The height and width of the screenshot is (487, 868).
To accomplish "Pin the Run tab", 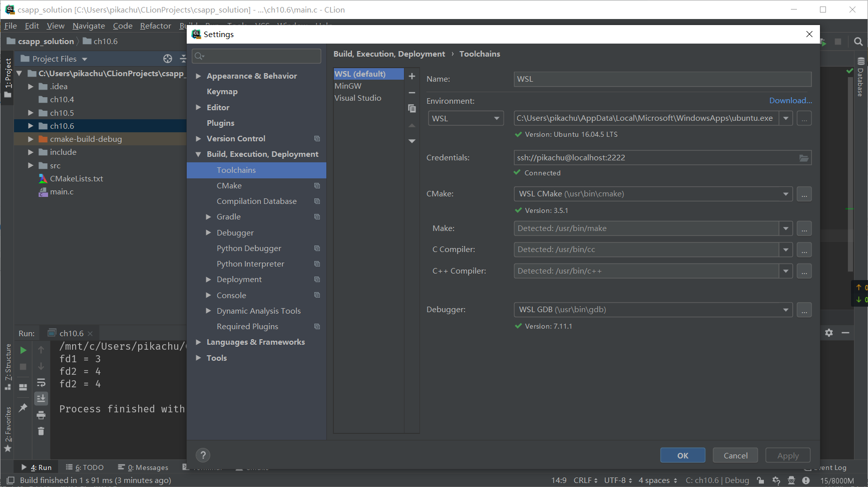I will 23,408.
